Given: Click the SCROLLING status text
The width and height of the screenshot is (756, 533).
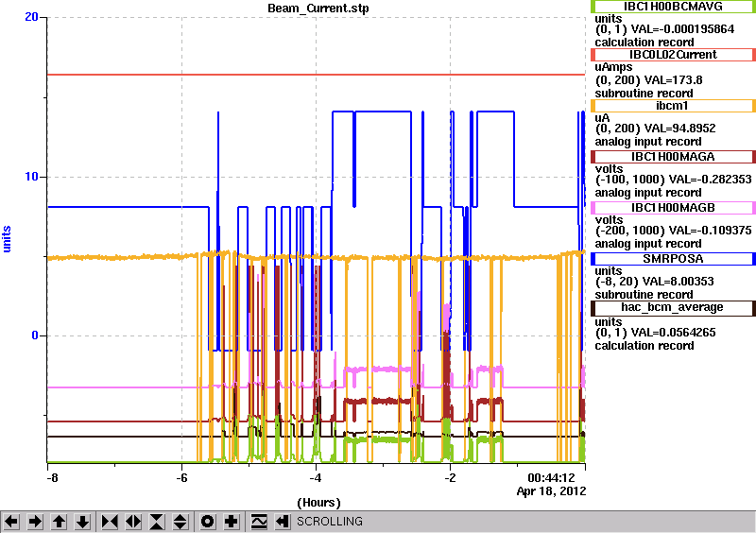Looking at the screenshot, I should click(x=329, y=522).
